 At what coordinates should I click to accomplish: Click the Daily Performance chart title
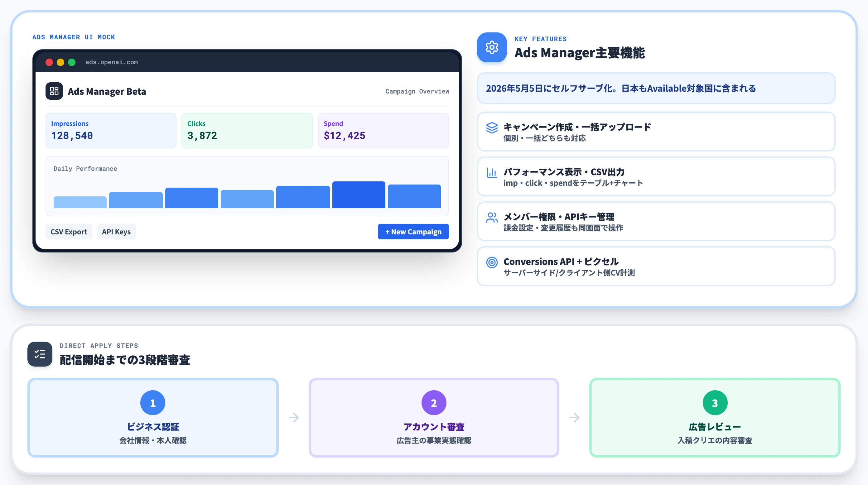(x=85, y=169)
